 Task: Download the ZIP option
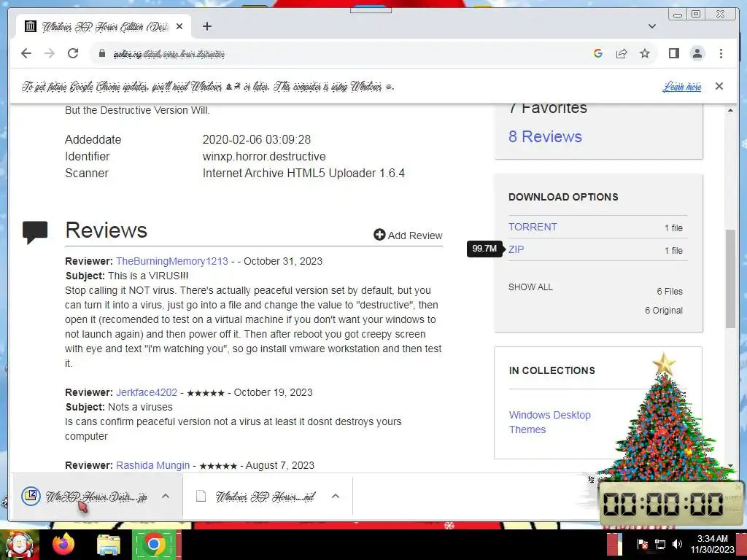coord(516,249)
